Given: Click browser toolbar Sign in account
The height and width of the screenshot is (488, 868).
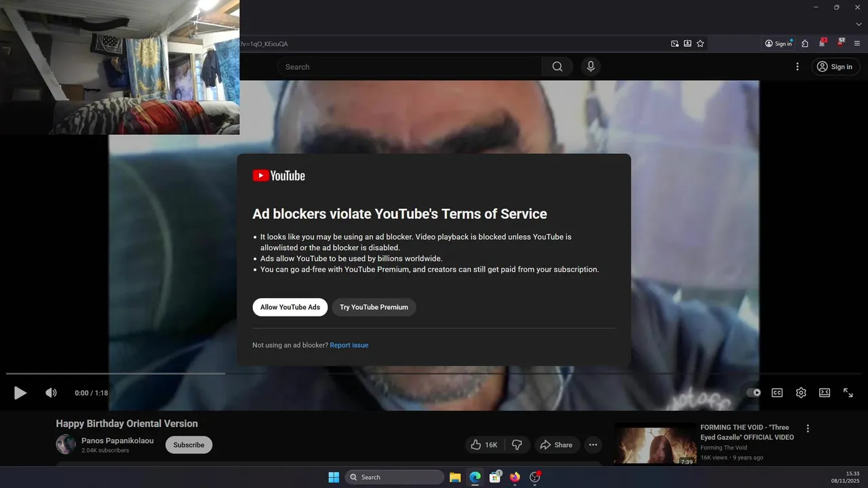Looking at the screenshot, I should point(778,43).
